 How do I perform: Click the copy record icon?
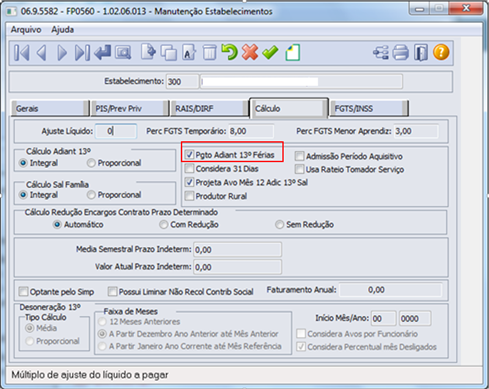(169, 53)
